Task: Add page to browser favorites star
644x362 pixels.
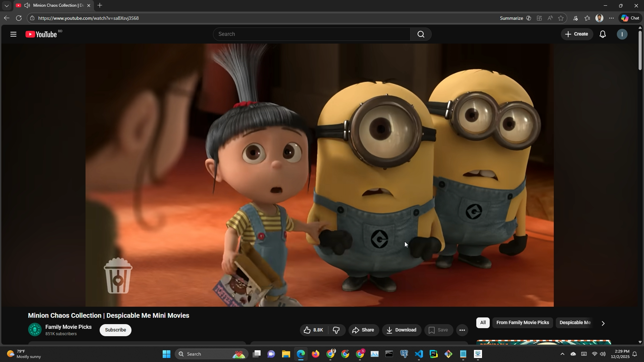Action: [561, 18]
